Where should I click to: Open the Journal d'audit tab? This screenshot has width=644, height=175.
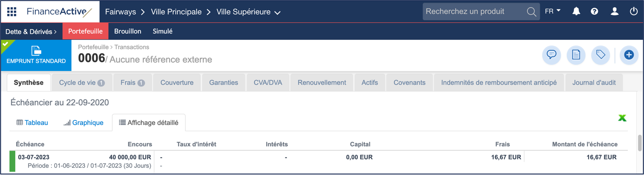(594, 83)
